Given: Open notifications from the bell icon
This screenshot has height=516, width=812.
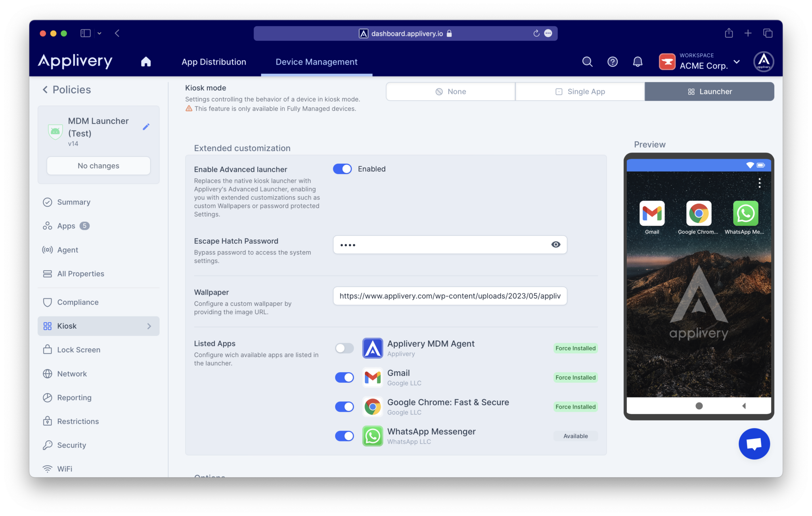Looking at the screenshot, I should click(x=638, y=61).
